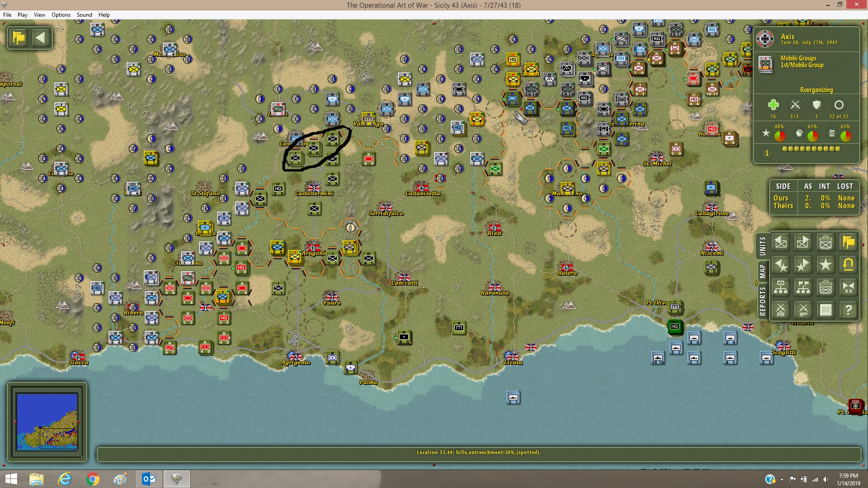
Task: Open the Sound menu
Action: tap(85, 15)
